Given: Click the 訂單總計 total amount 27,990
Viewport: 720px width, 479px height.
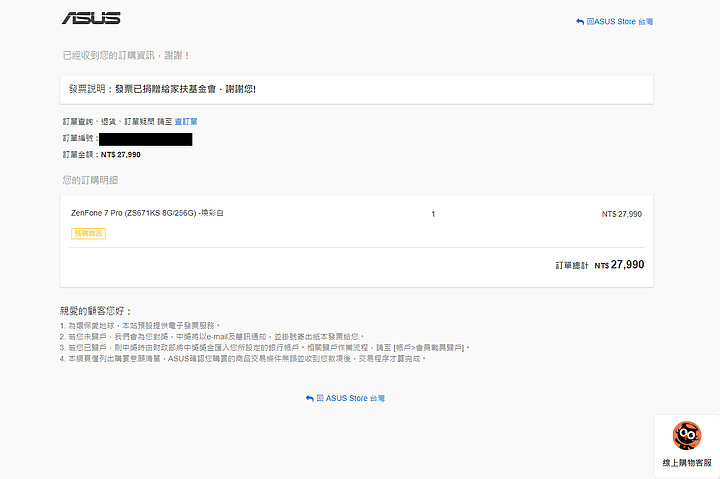Looking at the screenshot, I should 619,265.
